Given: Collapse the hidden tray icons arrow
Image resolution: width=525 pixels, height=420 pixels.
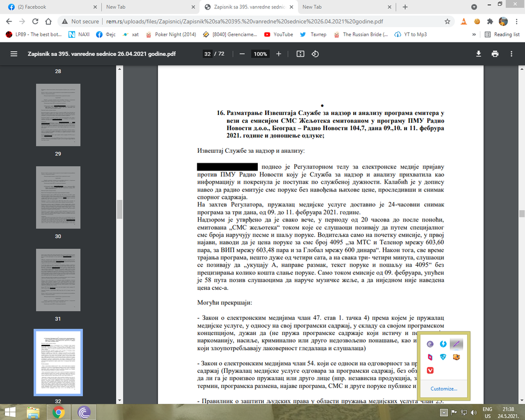Looking at the screenshot, I should pyautogui.click(x=444, y=413).
